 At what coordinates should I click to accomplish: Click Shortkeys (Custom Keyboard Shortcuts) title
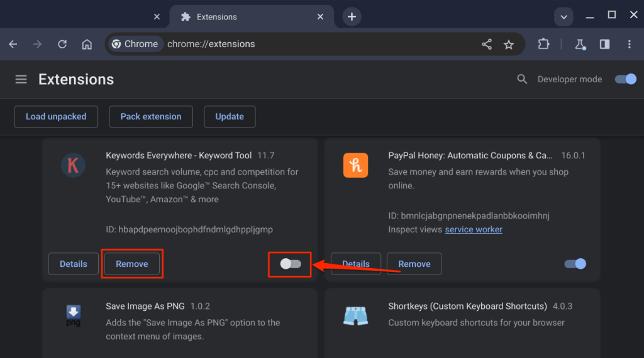(467, 306)
